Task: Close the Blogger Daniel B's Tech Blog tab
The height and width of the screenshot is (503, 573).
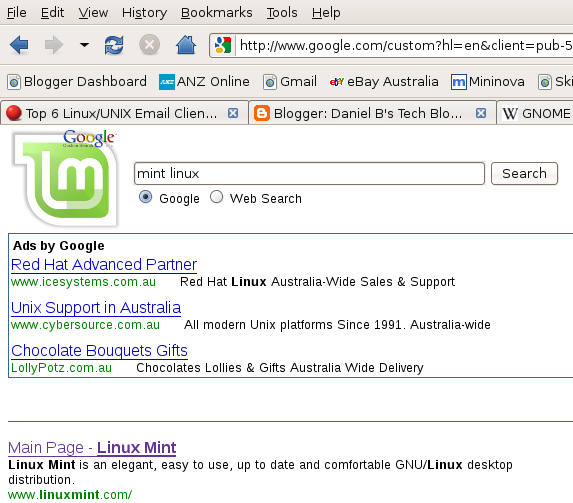Action: [481, 113]
